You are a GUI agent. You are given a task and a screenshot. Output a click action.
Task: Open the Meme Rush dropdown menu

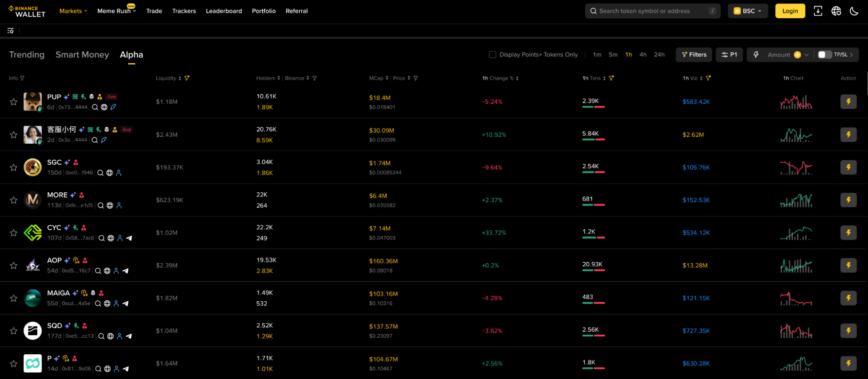point(116,11)
